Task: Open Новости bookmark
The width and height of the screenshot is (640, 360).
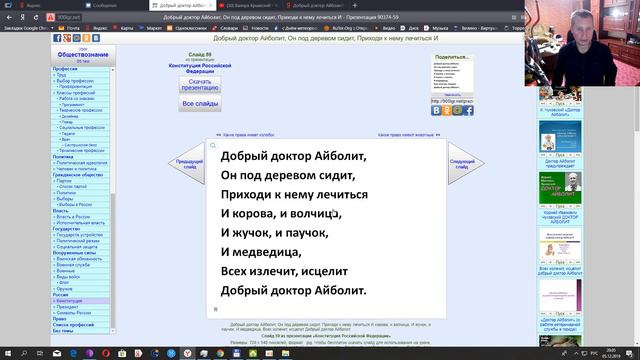Action: pyautogui.click(x=256, y=28)
